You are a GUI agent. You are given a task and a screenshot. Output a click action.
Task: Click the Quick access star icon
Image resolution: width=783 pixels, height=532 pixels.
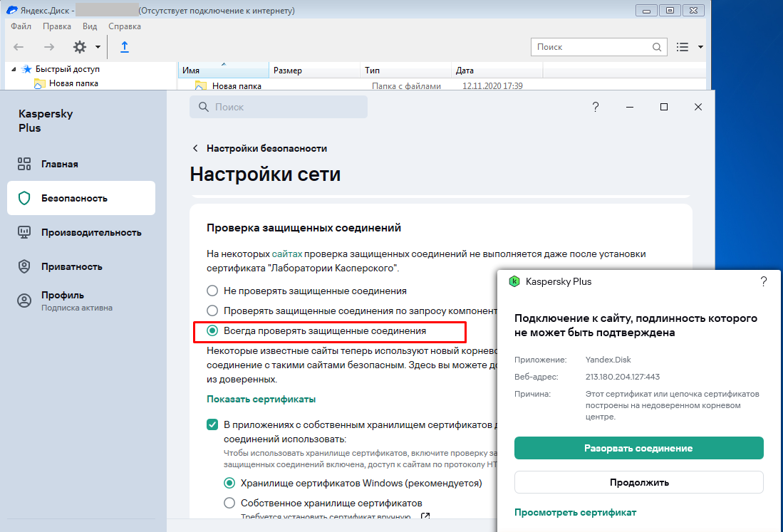27,69
